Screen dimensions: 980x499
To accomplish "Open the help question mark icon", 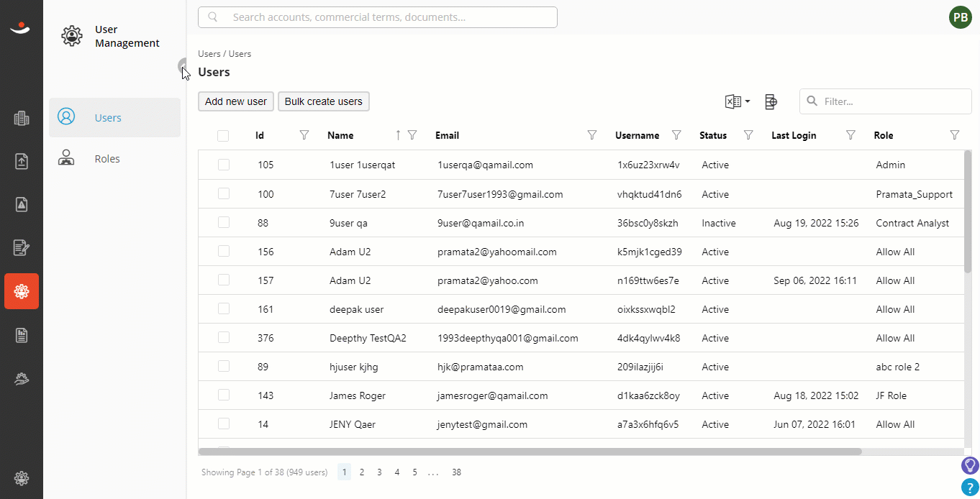I will (970, 487).
